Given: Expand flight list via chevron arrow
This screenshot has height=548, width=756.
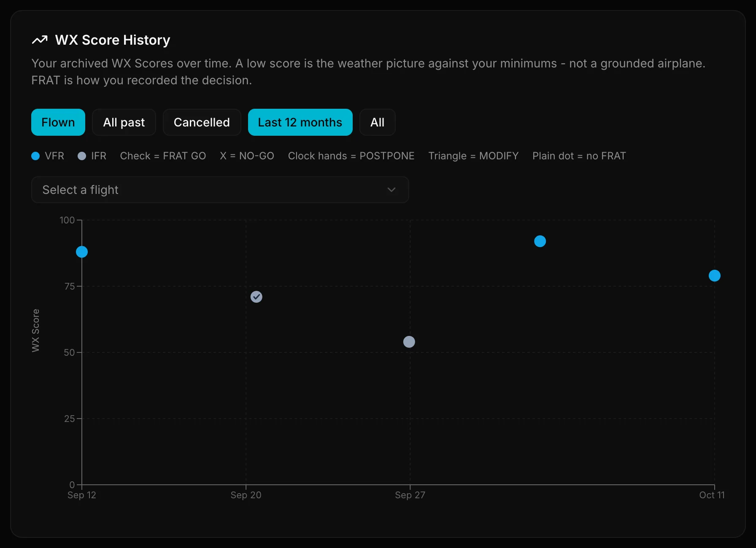Looking at the screenshot, I should tap(391, 190).
